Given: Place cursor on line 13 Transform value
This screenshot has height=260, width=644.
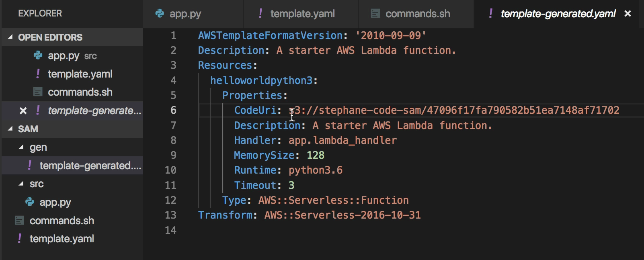Looking at the screenshot, I should (342, 215).
